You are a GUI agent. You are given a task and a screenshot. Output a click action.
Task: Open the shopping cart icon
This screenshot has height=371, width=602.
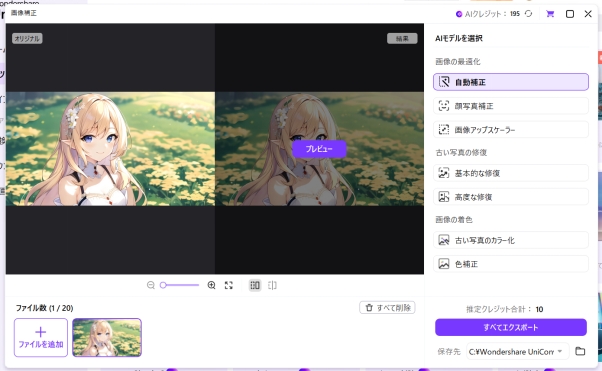[x=550, y=14]
